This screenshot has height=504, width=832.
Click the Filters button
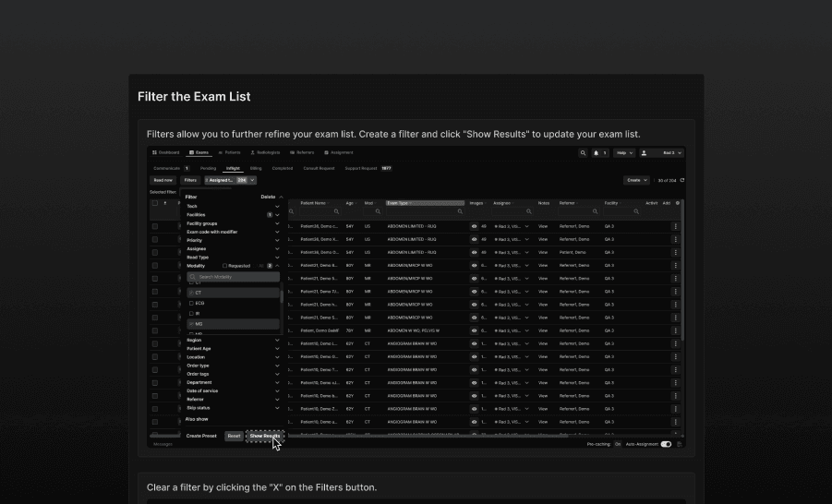[x=190, y=180]
